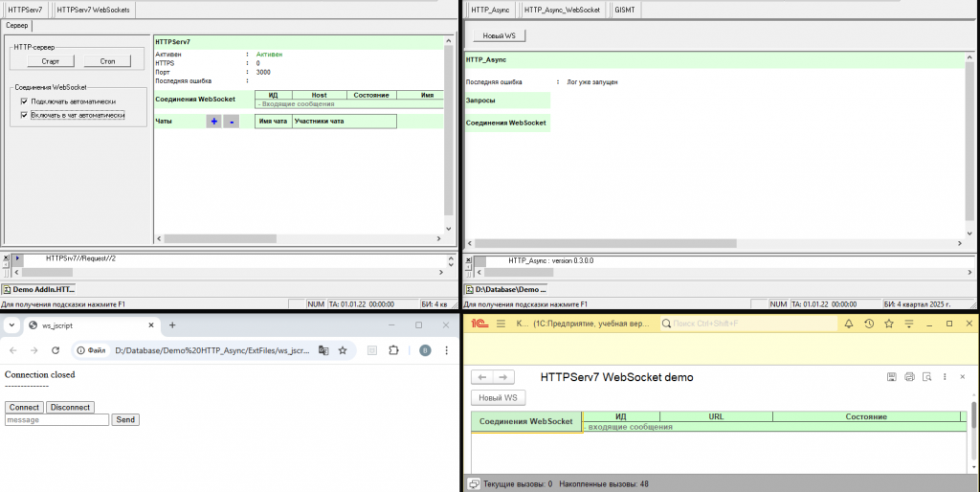Click the URL column header in 1C table

click(716, 416)
